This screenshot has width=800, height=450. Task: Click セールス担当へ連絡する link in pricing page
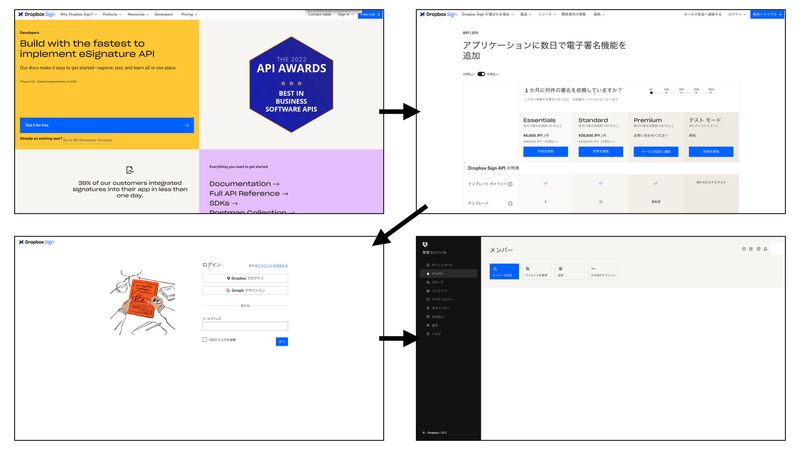(703, 14)
